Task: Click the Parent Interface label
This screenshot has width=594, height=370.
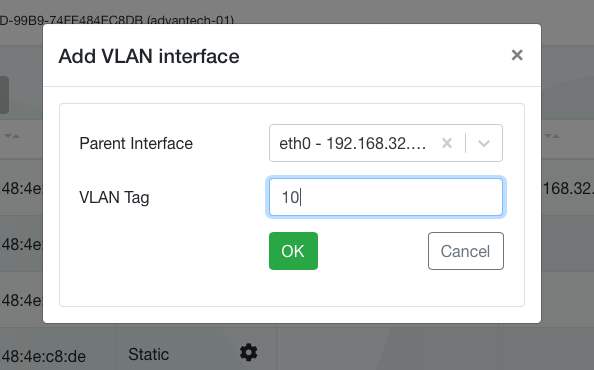Action: [x=136, y=144]
